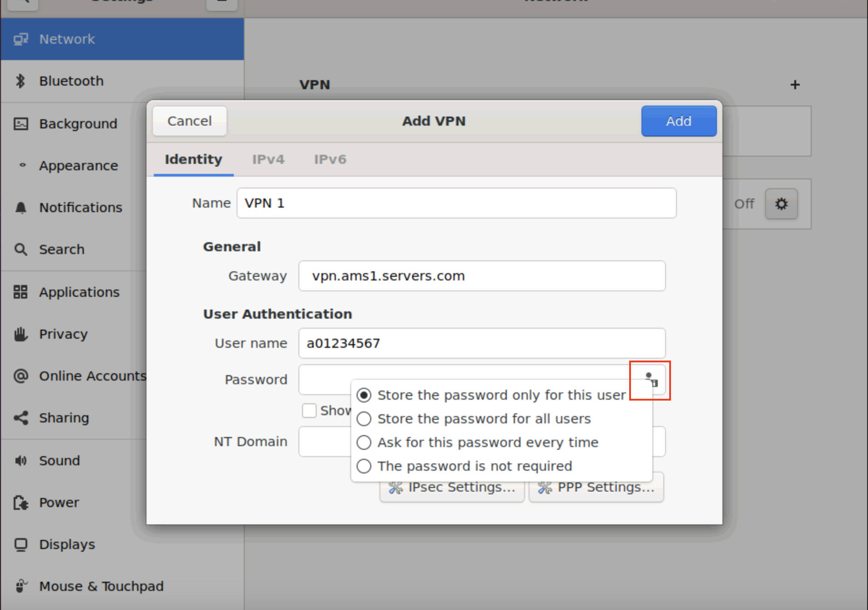Open Mouse & Touchpad in the sidebar
The height and width of the screenshot is (610, 868).
point(122,586)
